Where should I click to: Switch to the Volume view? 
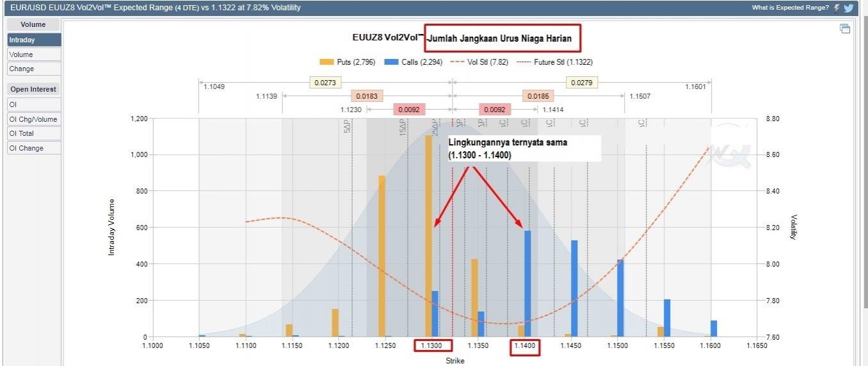point(34,54)
